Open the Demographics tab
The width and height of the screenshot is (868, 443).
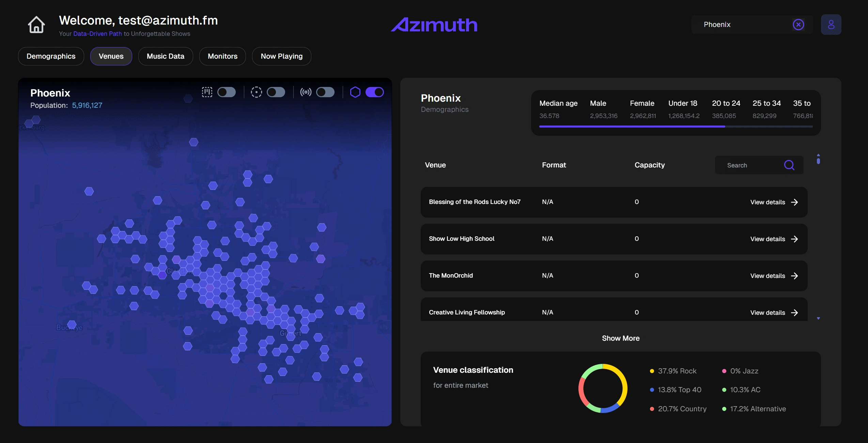click(x=51, y=56)
